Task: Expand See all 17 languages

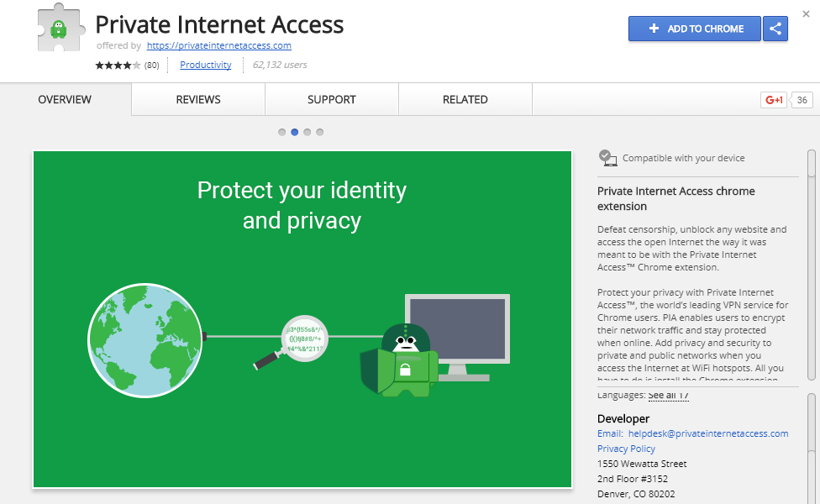Action: coord(668,396)
